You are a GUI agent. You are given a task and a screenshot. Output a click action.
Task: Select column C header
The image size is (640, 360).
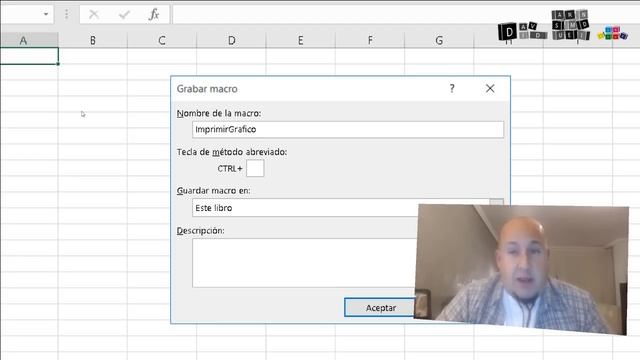click(x=162, y=40)
